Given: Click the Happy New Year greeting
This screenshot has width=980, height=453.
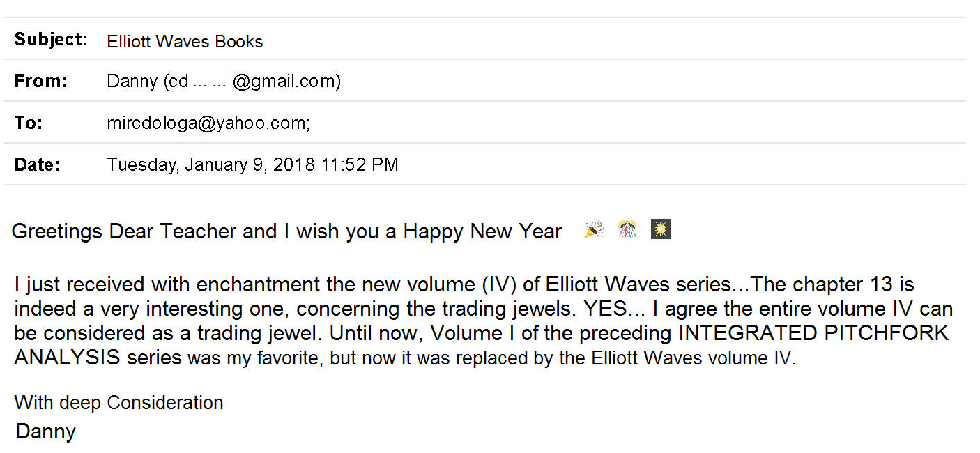Looking at the screenshot, I should pos(482,231).
